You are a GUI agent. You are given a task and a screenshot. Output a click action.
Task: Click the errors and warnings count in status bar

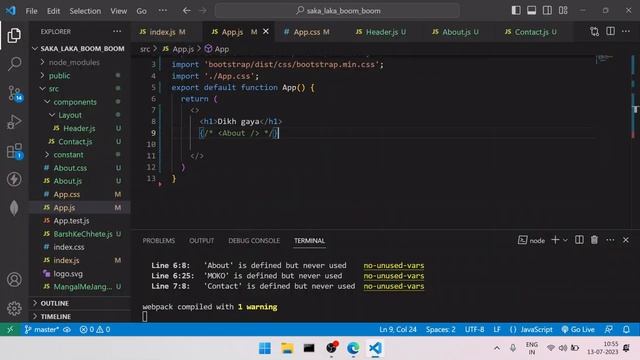pyautogui.click(x=95, y=329)
